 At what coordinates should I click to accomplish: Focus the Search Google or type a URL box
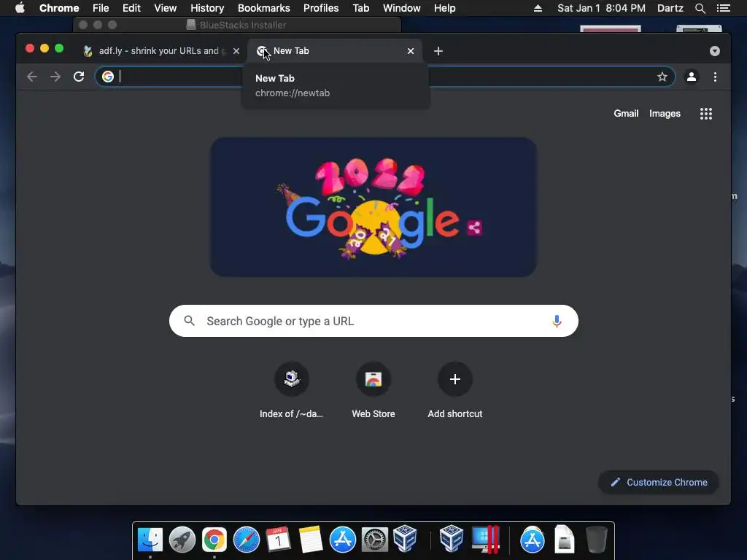(373, 321)
